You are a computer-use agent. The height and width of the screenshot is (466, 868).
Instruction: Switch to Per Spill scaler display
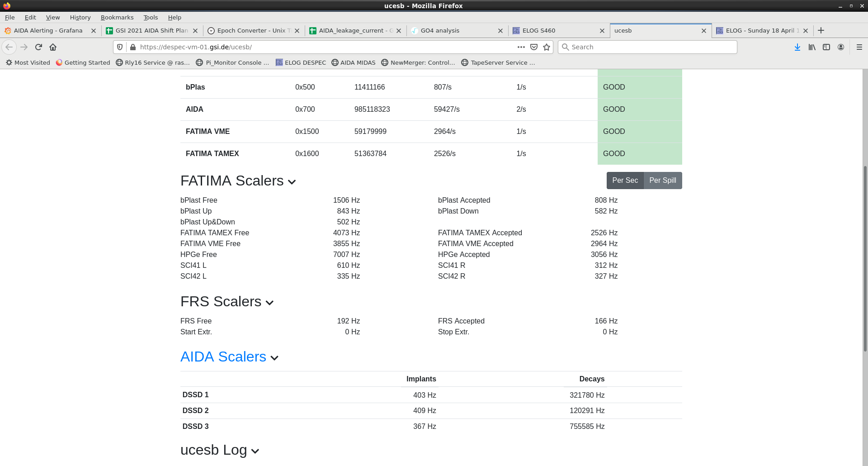coord(663,181)
